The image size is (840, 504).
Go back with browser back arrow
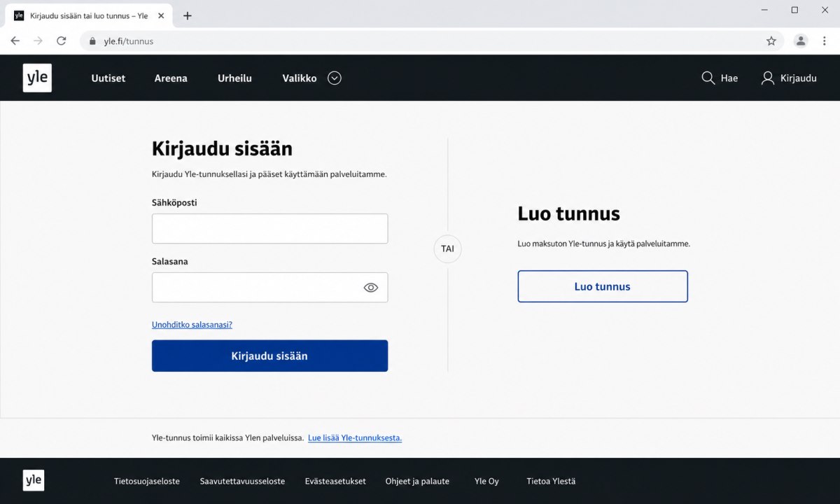click(x=15, y=41)
